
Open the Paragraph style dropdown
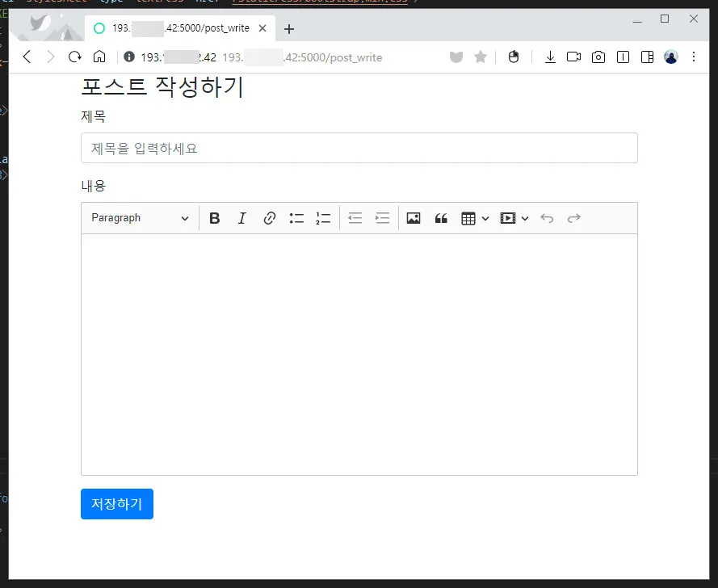click(139, 217)
